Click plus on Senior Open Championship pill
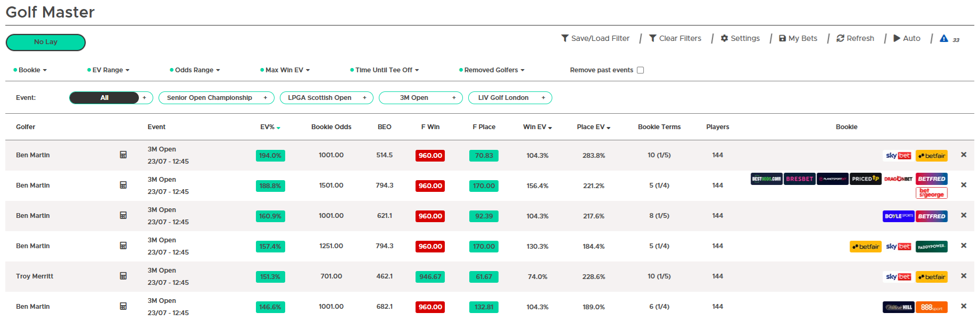The image size is (980, 321). tap(265, 98)
